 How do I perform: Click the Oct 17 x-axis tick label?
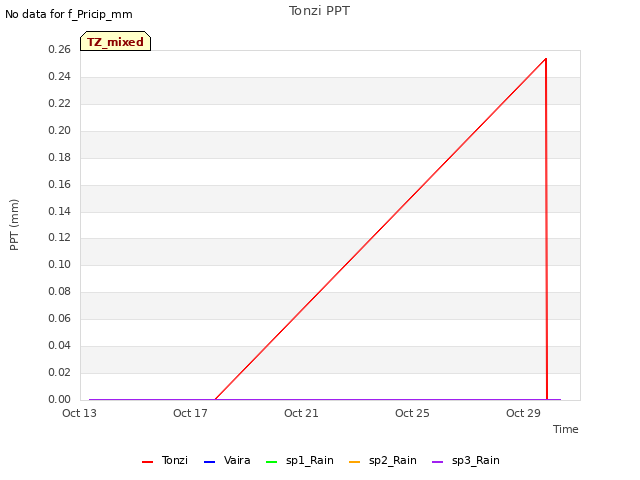click(x=190, y=413)
